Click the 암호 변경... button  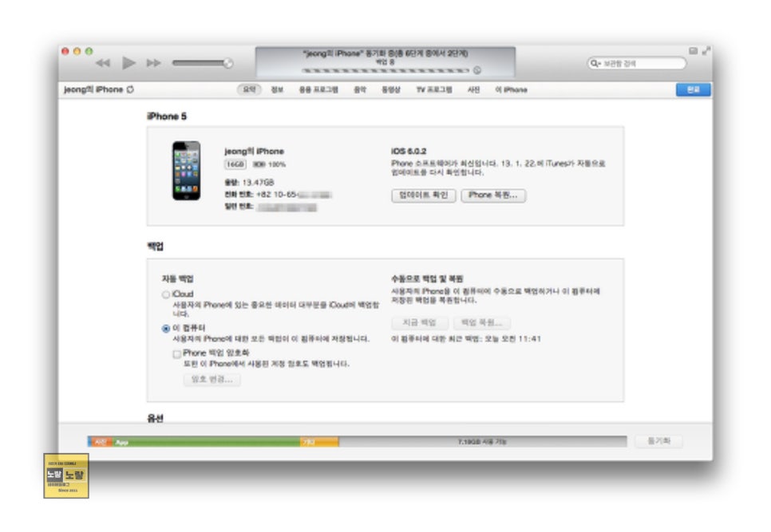212,379
